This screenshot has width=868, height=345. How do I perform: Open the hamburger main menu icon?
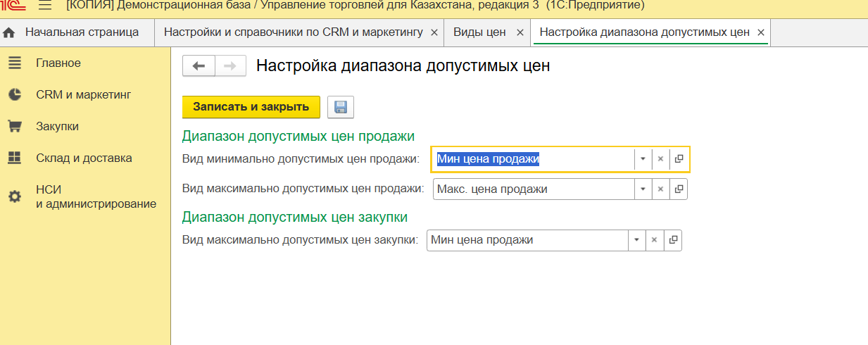[x=45, y=6]
